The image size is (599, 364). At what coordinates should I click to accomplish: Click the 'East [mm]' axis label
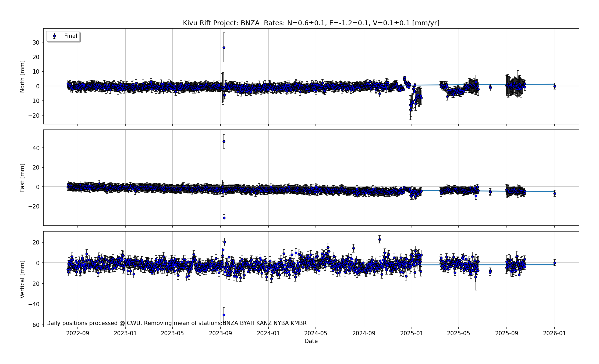point(22,178)
